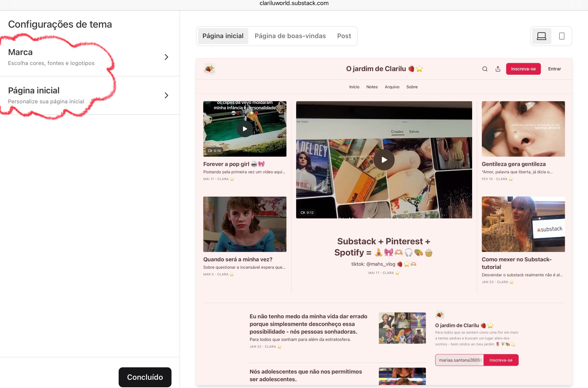Select the desktop preview icon
The image size is (588, 388).
click(541, 36)
